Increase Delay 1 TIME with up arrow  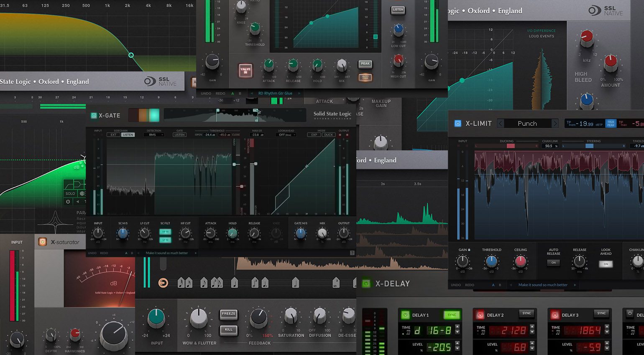click(457, 327)
